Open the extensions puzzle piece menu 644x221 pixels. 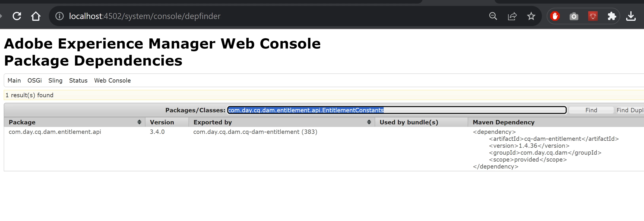[x=612, y=16]
